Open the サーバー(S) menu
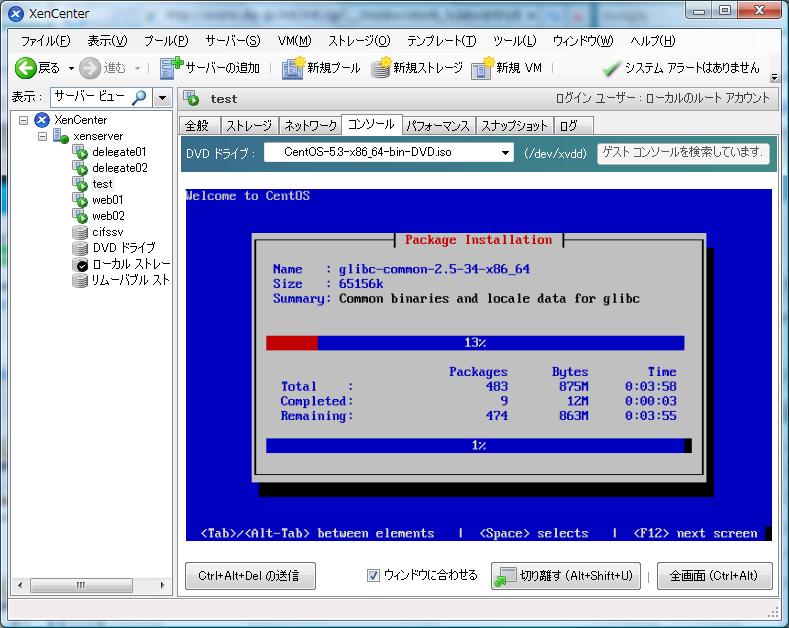The height and width of the screenshot is (628, 789). (233, 41)
